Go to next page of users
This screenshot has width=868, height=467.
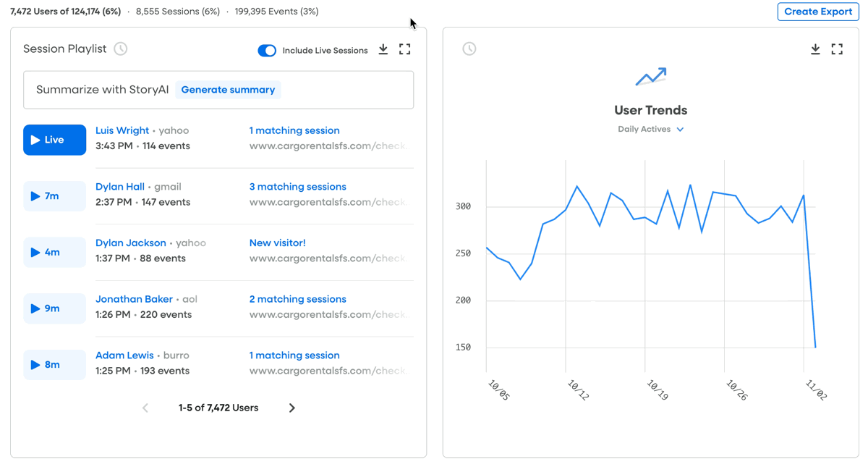292,408
